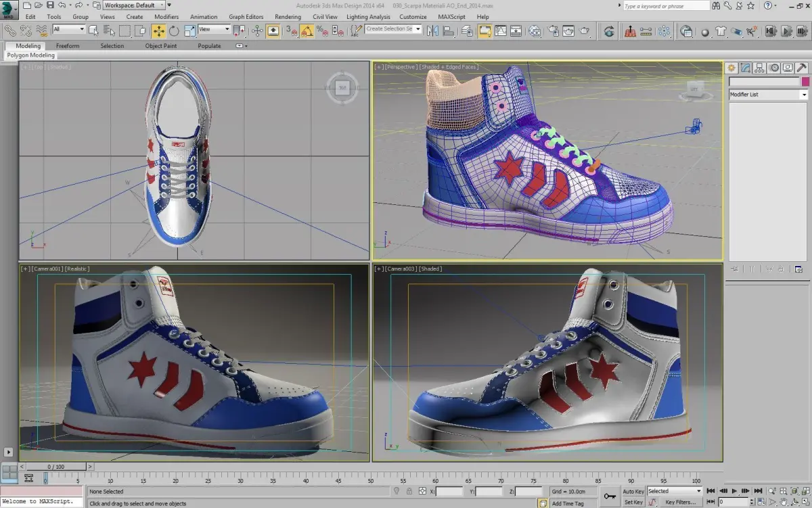Click the Polygon Modeling panel label
Screen dimensions: 812x508
click(x=30, y=55)
